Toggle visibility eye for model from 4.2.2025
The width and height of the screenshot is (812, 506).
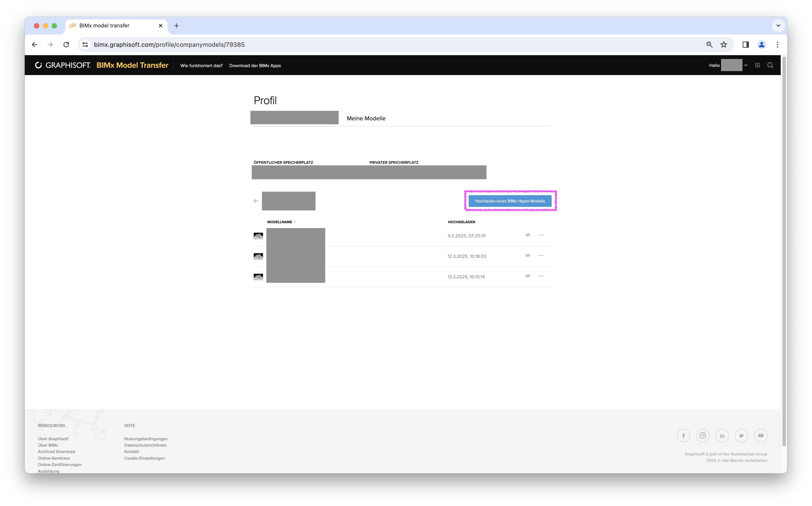[x=527, y=235]
